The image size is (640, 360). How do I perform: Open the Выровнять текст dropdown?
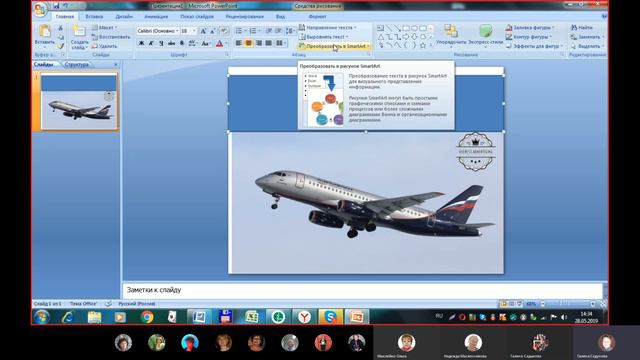point(324,37)
